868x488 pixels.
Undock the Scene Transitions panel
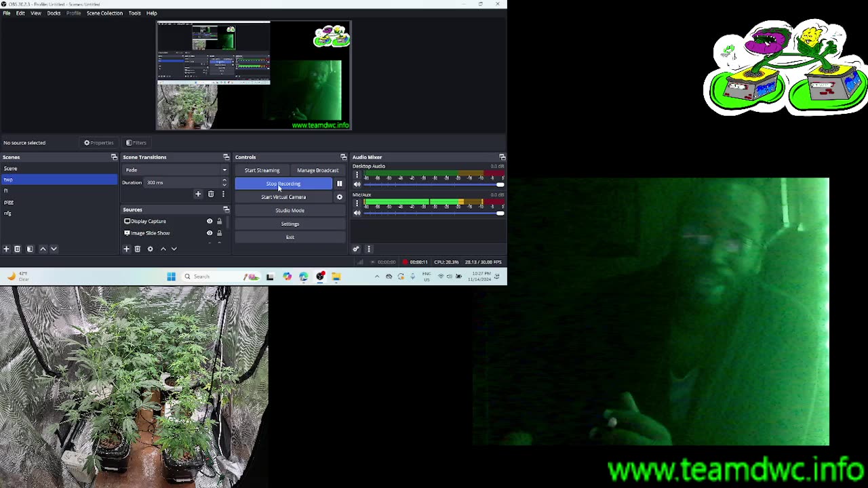pos(226,157)
